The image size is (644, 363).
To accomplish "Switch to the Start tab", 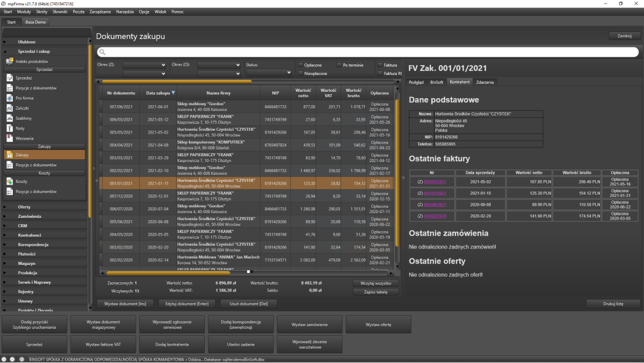I will pyautogui.click(x=11, y=22).
